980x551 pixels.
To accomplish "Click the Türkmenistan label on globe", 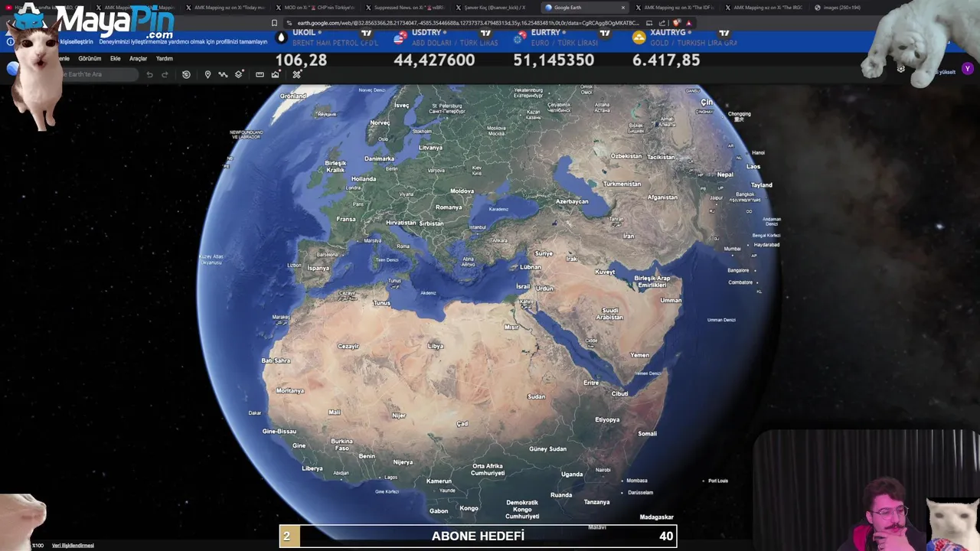I will click(622, 184).
